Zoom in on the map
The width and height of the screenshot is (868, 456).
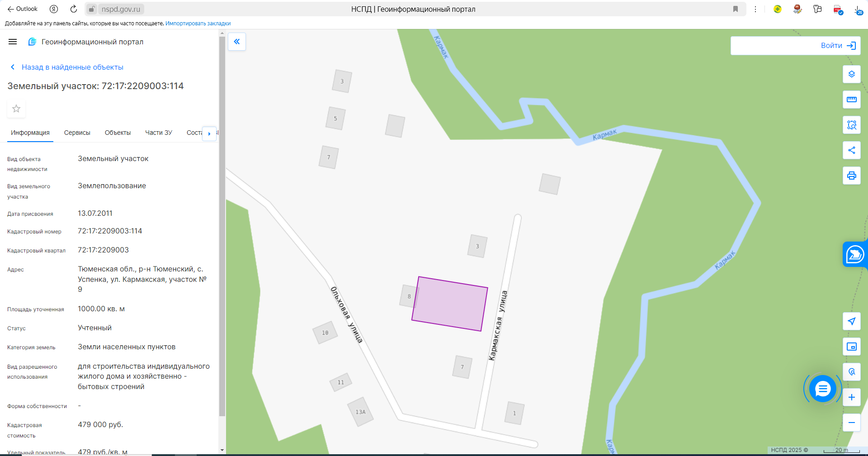pyautogui.click(x=851, y=397)
